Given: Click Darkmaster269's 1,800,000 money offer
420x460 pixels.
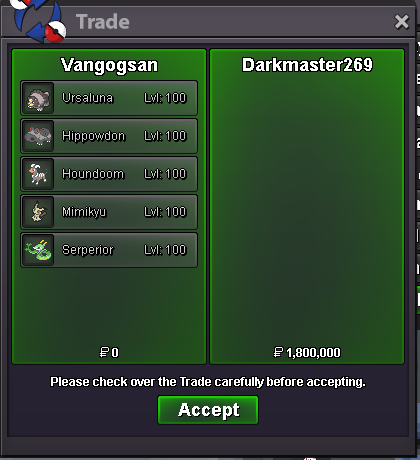Looking at the screenshot, I should coord(307,352).
